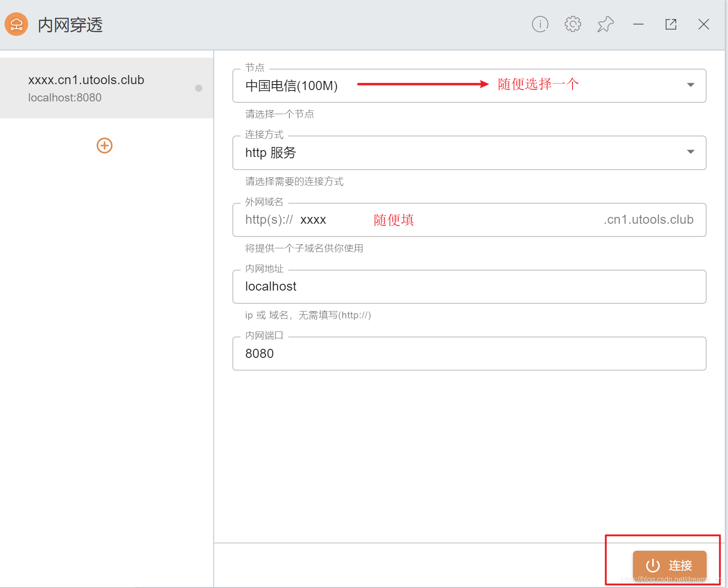Add a new tunnel with the plus icon

[x=105, y=146]
